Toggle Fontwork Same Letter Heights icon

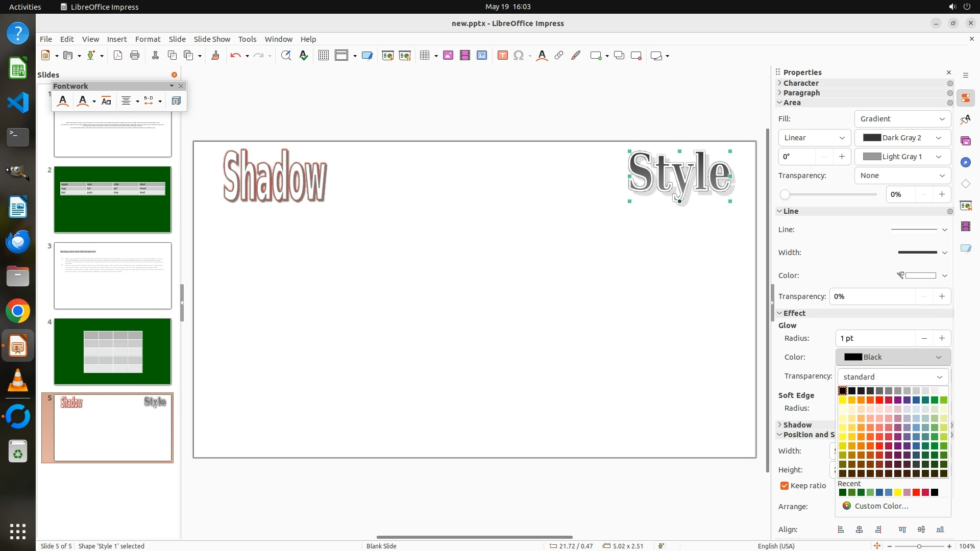[106, 101]
